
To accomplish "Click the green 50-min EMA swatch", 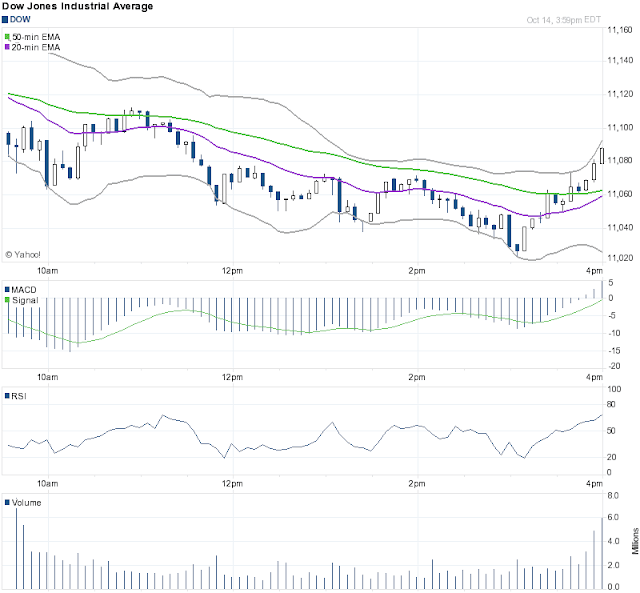I will click(x=7, y=37).
